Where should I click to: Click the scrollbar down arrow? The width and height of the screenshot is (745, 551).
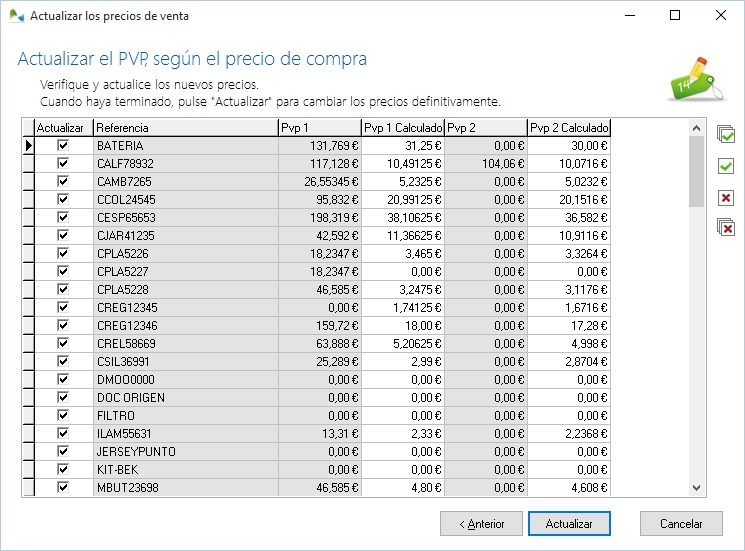697,488
